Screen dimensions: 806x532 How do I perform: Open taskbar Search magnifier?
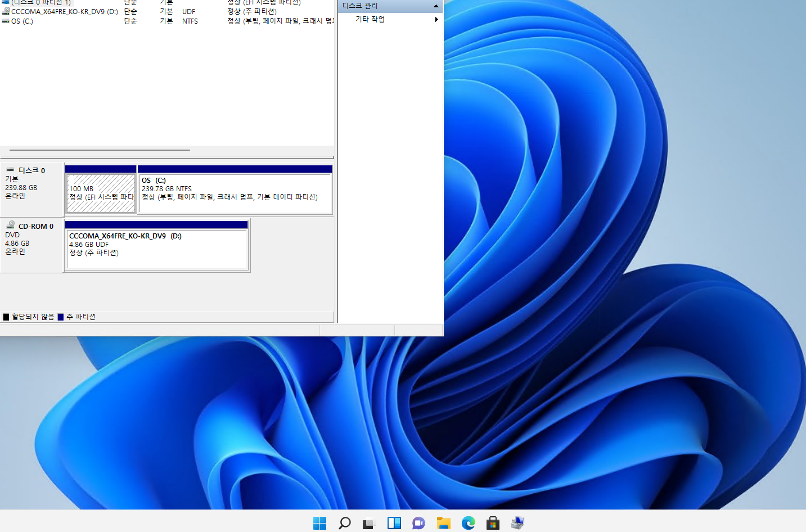[345, 523]
